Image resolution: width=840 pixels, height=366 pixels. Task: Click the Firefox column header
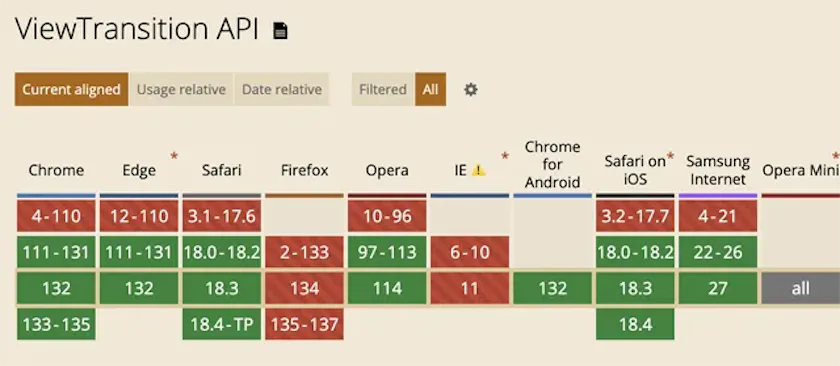click(x=304, y=170)
